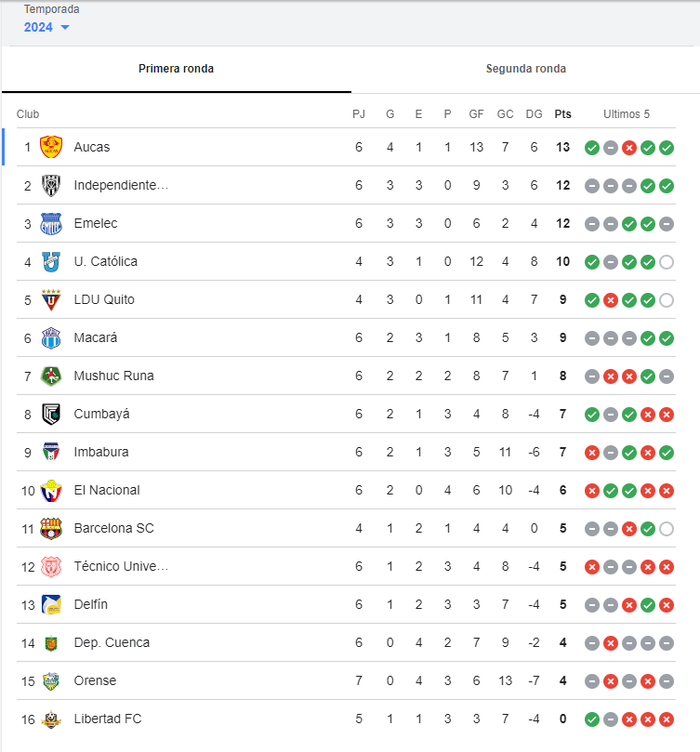Open the Independiente team link
The height and width of the screenshot is (752, 700).
(x=121, y=185)
